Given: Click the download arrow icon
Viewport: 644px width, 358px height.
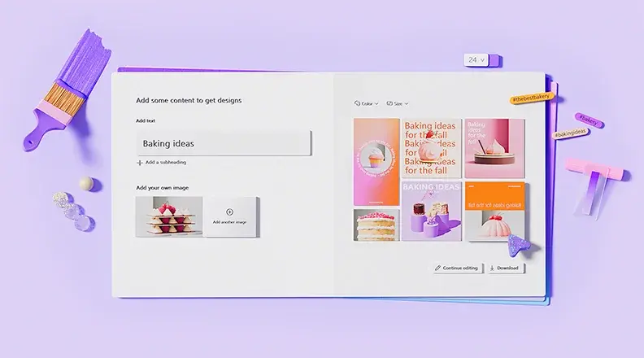Looking at the screenshot, I should click(493, 268).
